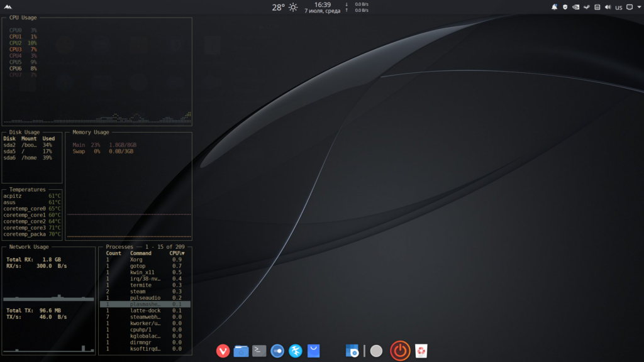Sort processes by the CPU% column
This screenshot has width=644, height=362.
pos(177,253)
